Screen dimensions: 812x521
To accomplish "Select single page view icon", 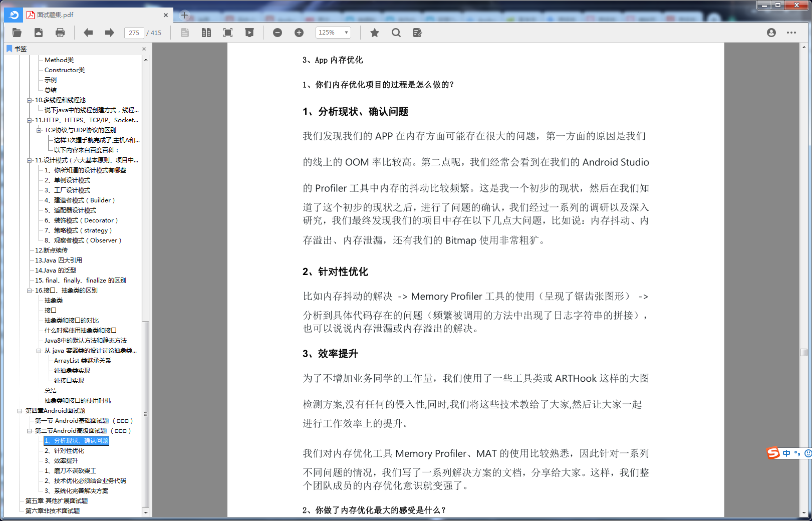I will pos(185,33).
